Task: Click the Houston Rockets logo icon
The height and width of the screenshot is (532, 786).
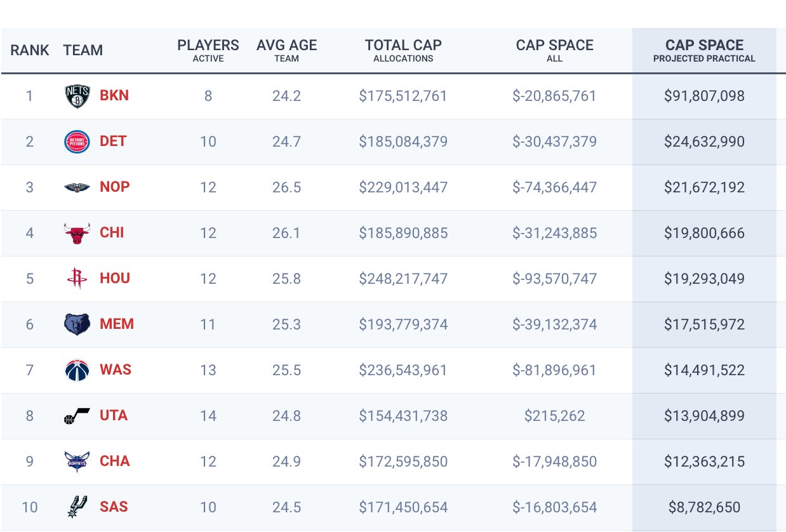Action: pos(77,279)
